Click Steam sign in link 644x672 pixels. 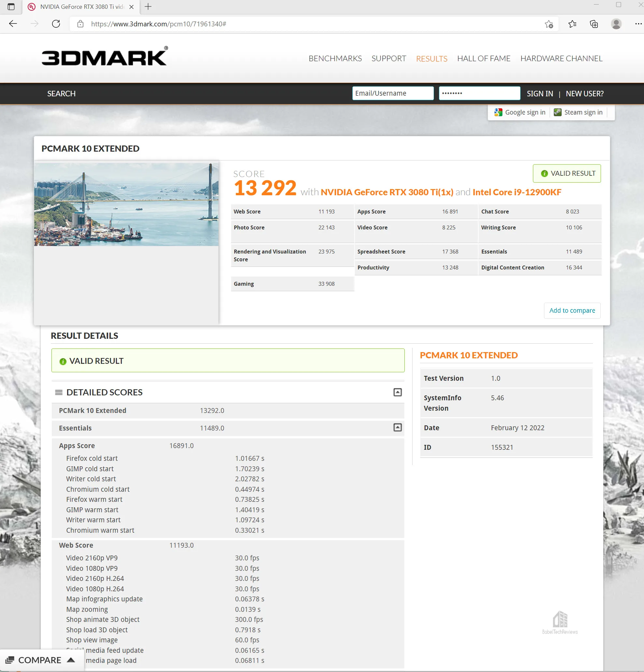pyautogui.click(x=583, y=113)
